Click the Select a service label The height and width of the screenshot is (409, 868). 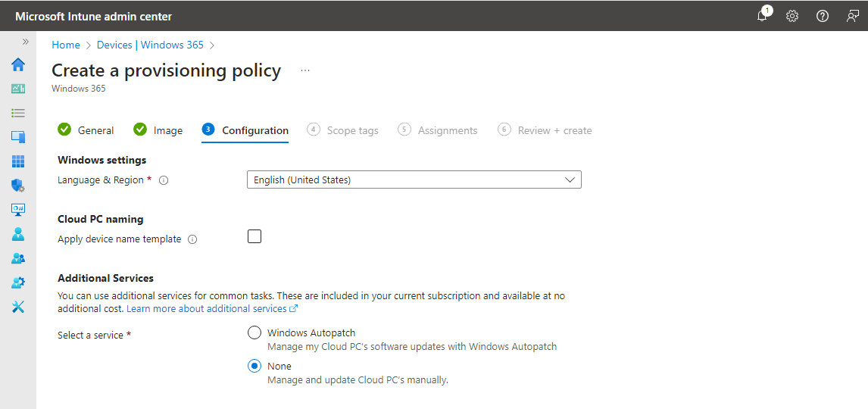(90, 336)
